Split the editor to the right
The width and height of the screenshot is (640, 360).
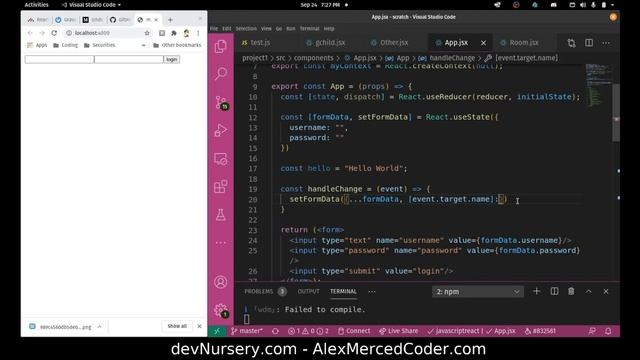tap(589, 43)
